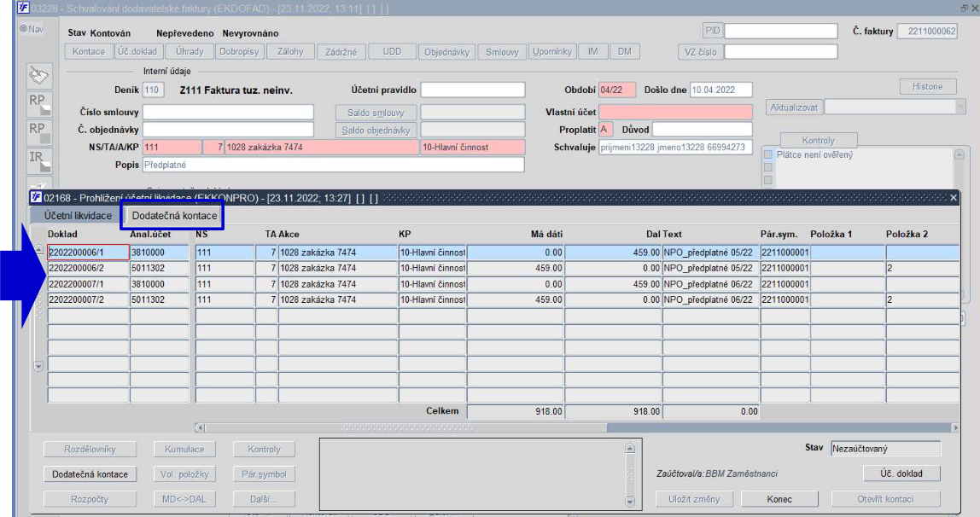Open the dropdown next to Aktualizovat
This screenshot has width=980, height=517.
(x=960, y=107)
